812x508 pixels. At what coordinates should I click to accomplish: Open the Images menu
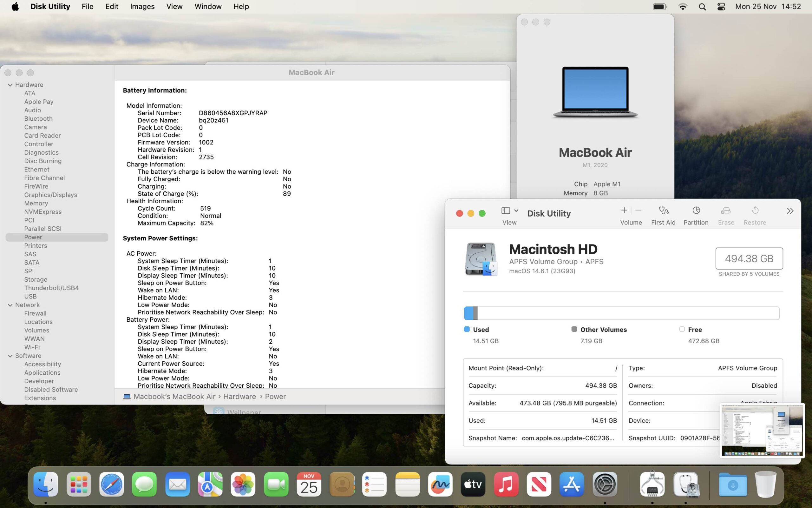pos(142,6)
